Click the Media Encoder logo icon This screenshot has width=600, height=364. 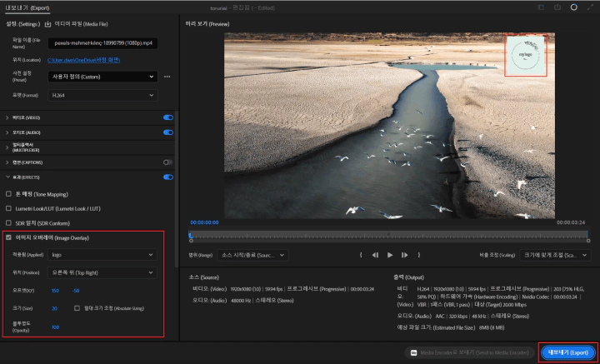413,352
